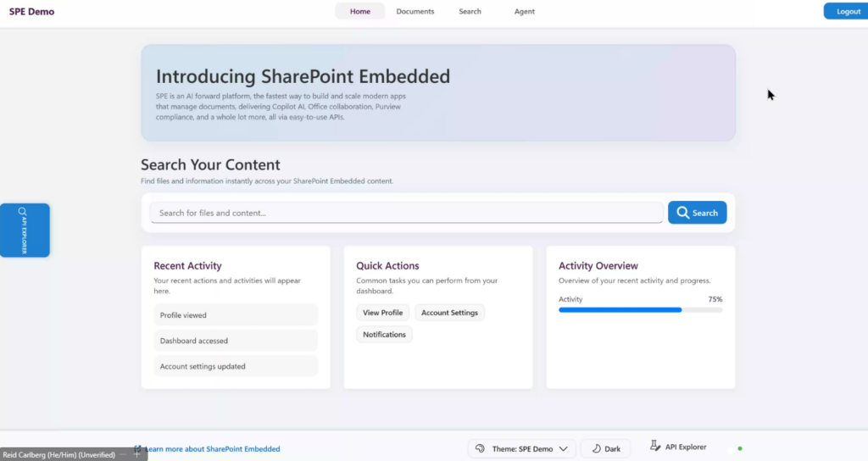Follow Learn more about SharePoint Embedded link

(213, 449)
